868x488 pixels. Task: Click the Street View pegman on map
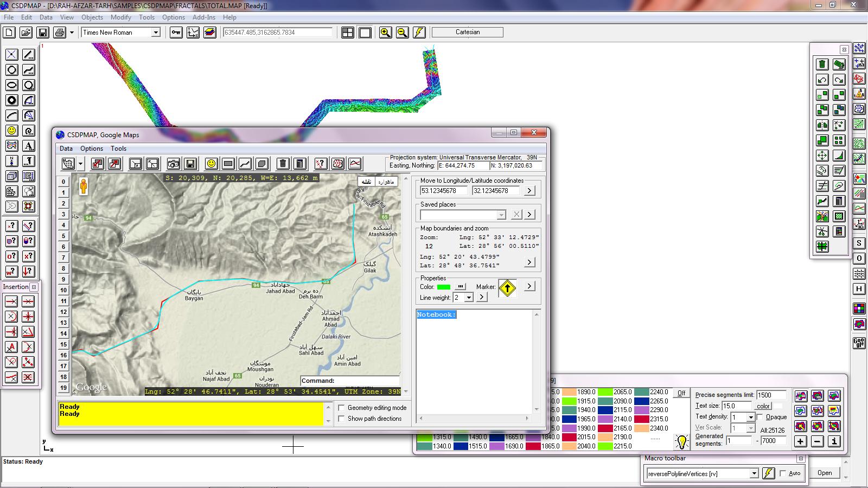(84, 186)
